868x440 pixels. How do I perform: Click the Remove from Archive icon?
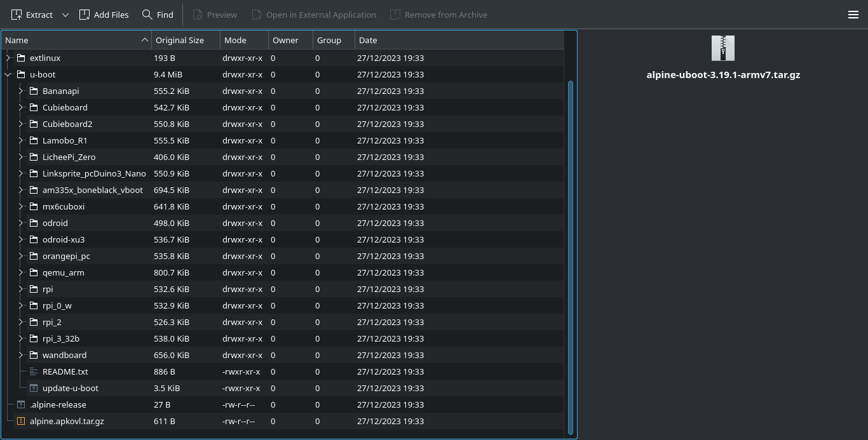396,14
